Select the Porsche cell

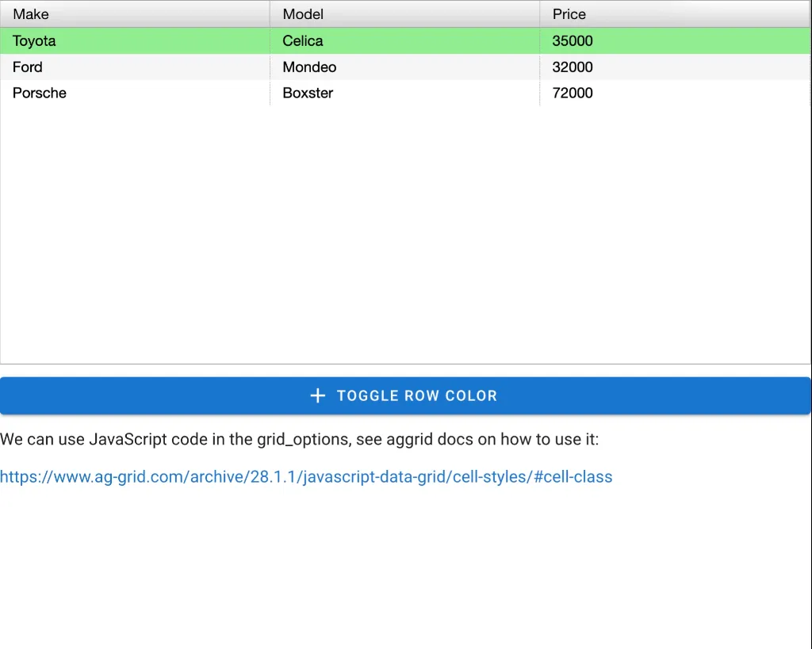coord(40,93)
